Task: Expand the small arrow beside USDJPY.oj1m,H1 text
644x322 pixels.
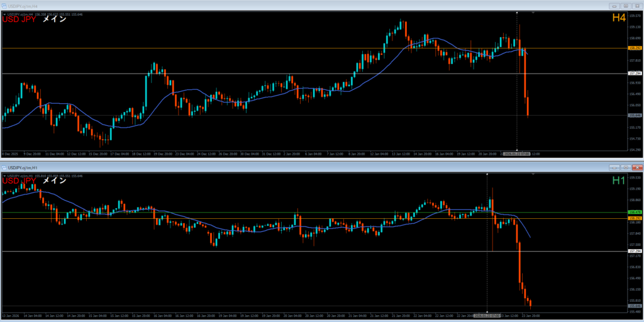Action: [4, 177]
